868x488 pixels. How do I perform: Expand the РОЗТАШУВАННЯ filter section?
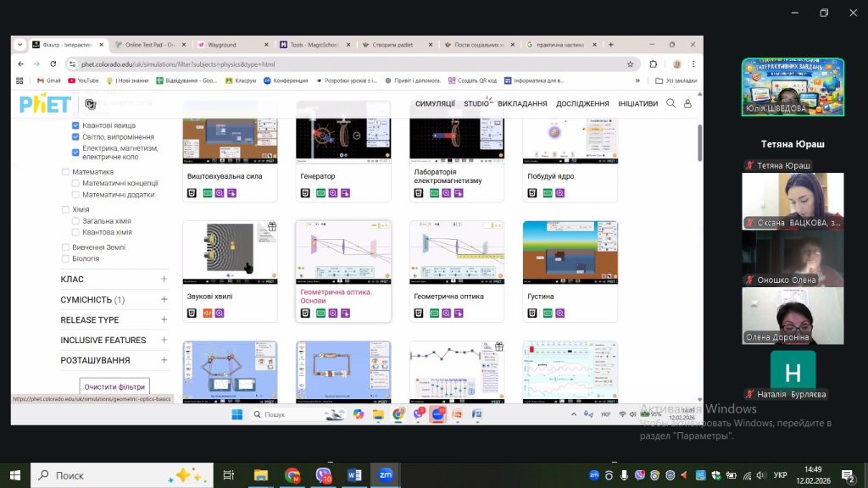tap(164, 360)
